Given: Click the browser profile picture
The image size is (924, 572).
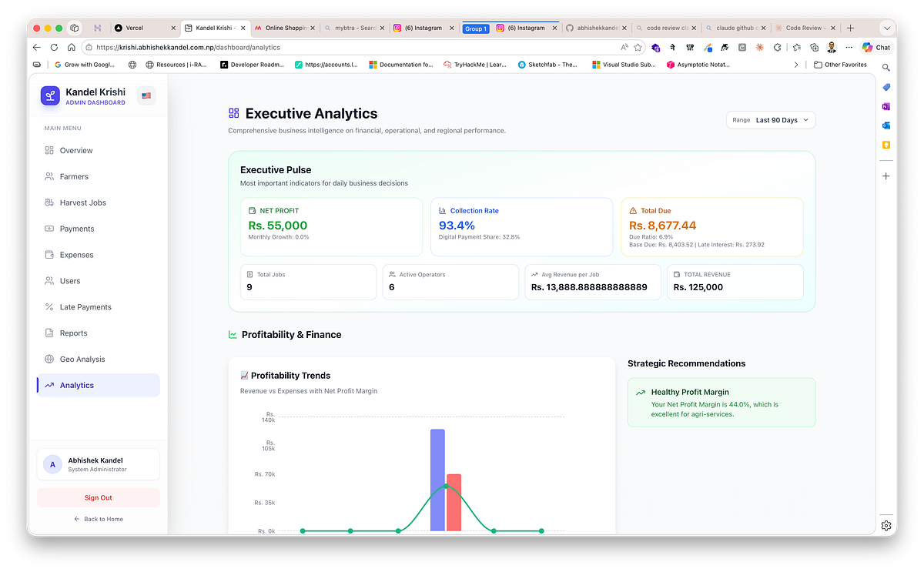Looking at the screenshot, I should click(x=832, y=47).
